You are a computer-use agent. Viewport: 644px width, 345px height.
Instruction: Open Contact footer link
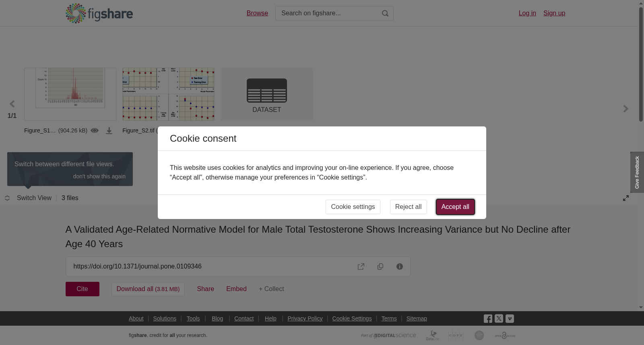244,318
